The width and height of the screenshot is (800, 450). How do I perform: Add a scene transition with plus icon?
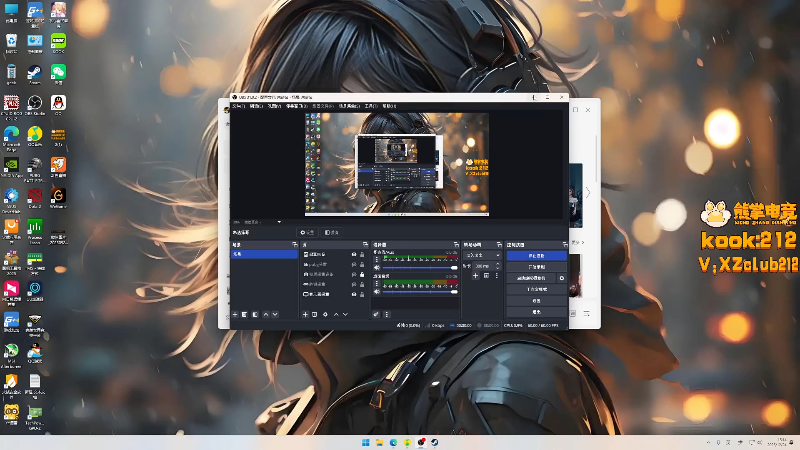pyautogui.click(x=476, y=276)
